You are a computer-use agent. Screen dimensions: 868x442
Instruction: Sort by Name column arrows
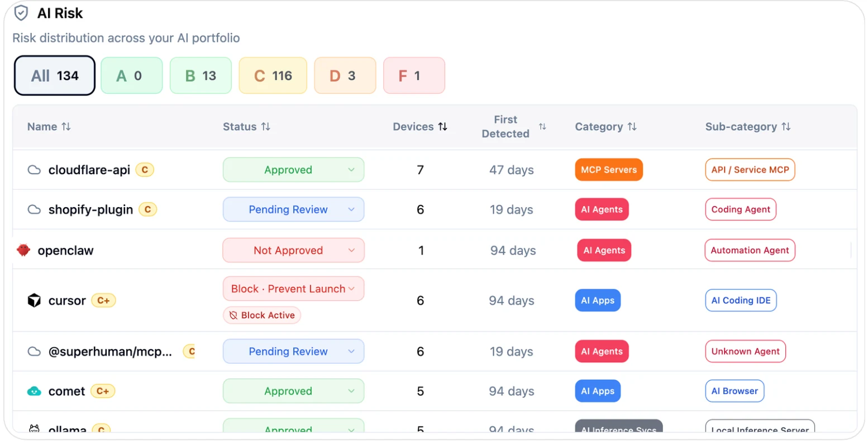[x=66, y=127]
